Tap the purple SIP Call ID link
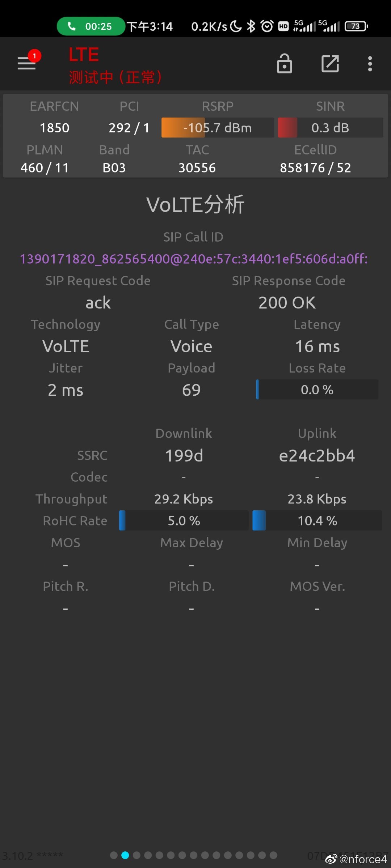The width and height of the screenshot is (391, 868). coord(194,259)
